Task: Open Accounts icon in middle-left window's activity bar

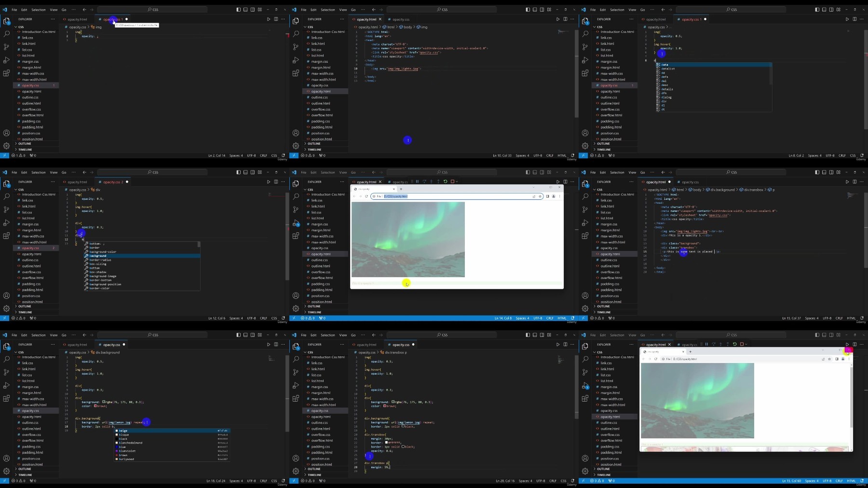Action: pos(6,295)
